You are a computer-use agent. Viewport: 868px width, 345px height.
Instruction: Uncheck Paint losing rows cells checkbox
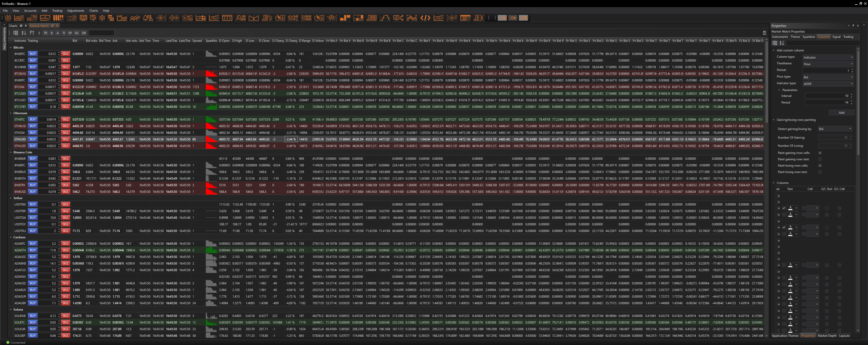coord(820,166)
